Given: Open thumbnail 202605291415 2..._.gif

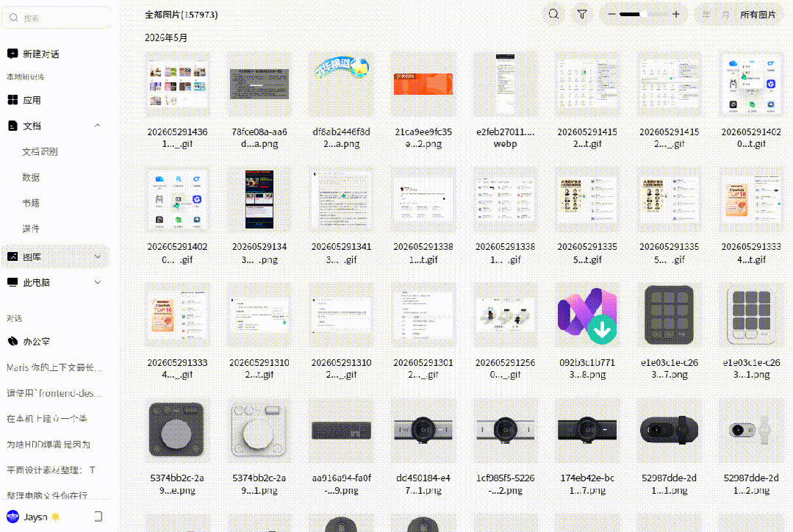Looking at the screenshot, I should tap(669, 84).
